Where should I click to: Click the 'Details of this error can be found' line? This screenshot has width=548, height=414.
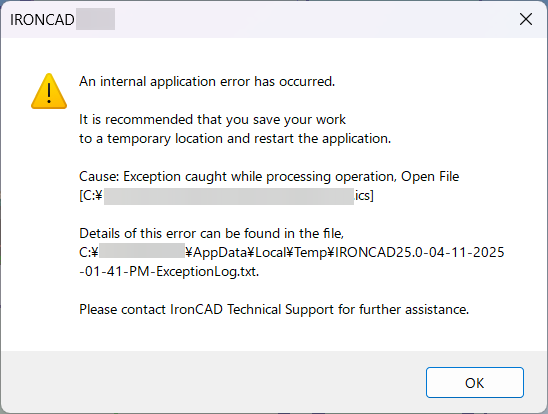(x=211, y=233)
